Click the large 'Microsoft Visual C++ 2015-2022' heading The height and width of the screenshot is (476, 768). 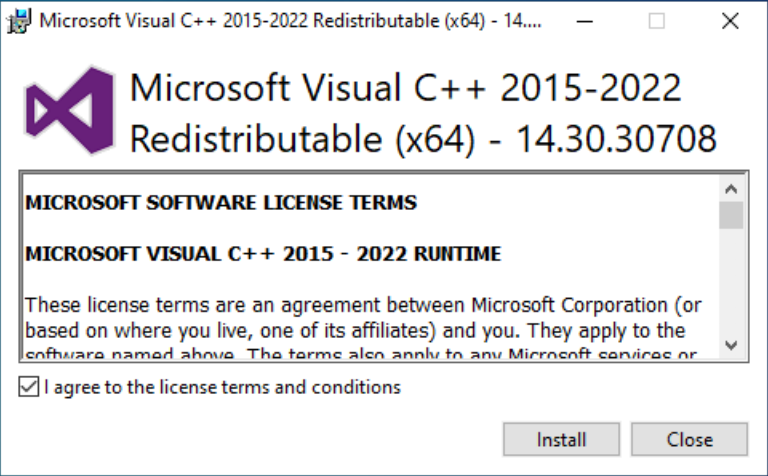click(406, 88)
